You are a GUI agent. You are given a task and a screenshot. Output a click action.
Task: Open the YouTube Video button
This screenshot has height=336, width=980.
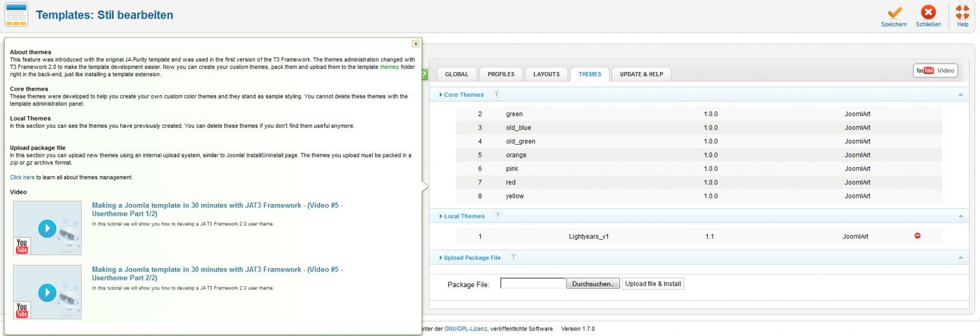(x=935, y=71)
